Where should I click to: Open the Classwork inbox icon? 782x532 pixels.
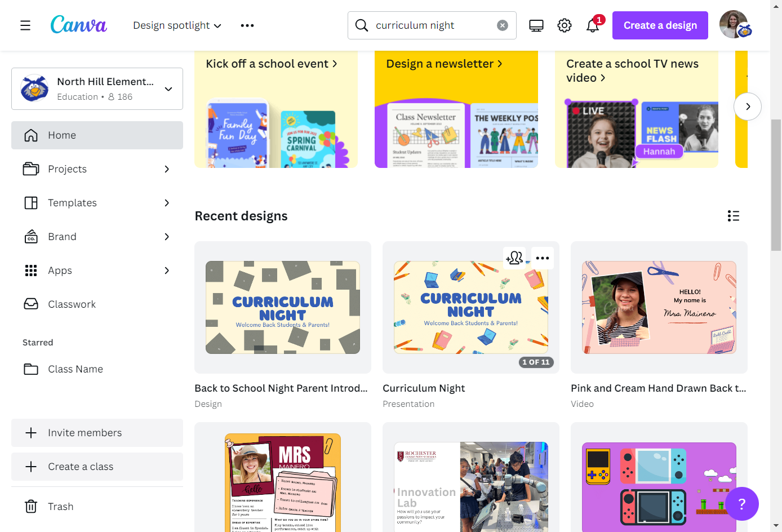point(31,304)
